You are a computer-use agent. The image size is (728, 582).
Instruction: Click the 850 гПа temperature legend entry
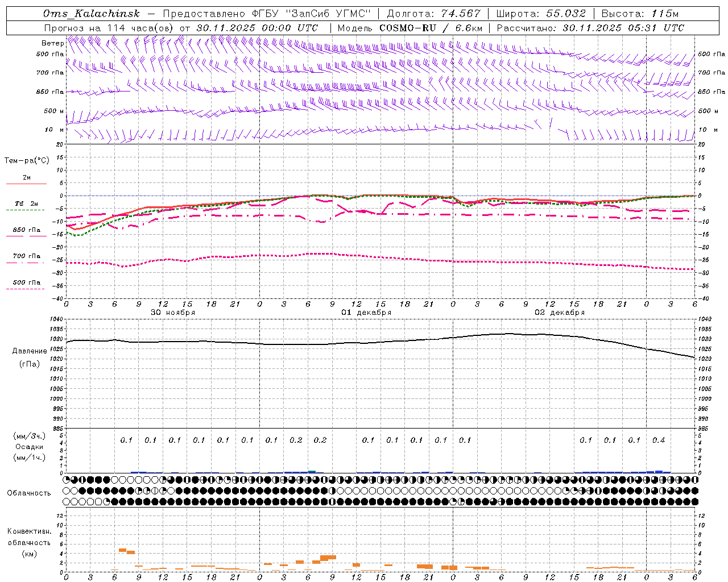point(27,230)
